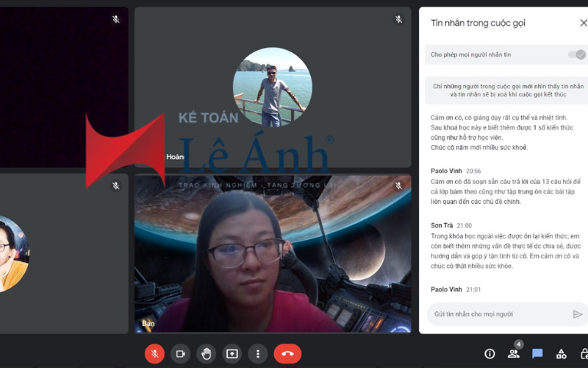
Task: Turn on the camera button
Action: [x=181, y=354]
